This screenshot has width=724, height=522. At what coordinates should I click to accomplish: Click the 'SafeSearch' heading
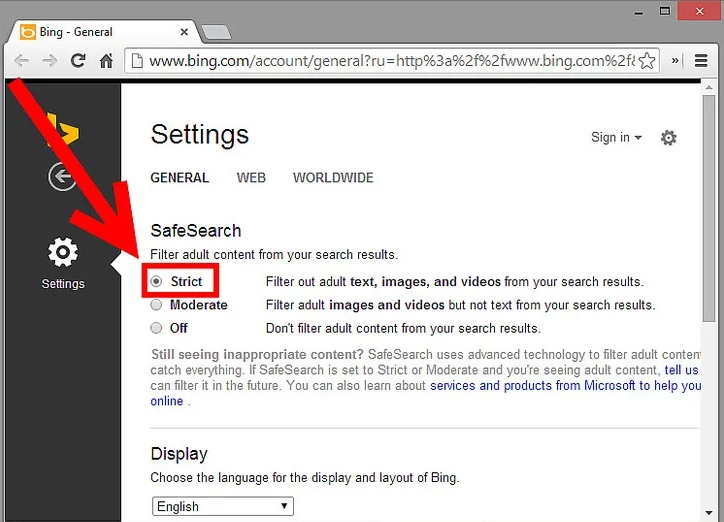[196, 231]
